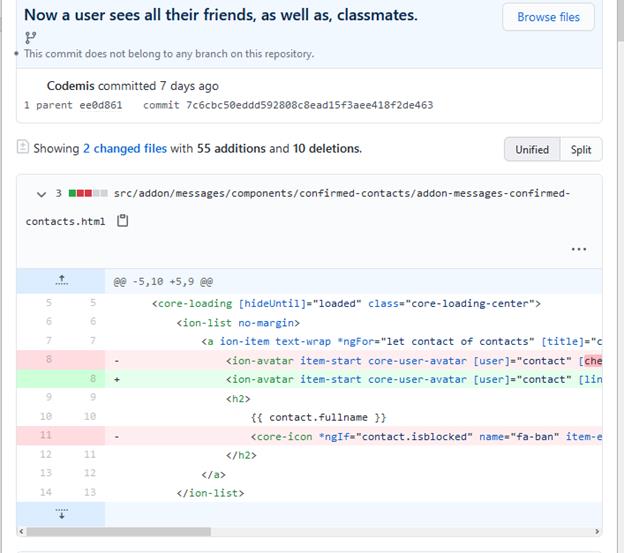Click the Browse files button

pos(548,17)
